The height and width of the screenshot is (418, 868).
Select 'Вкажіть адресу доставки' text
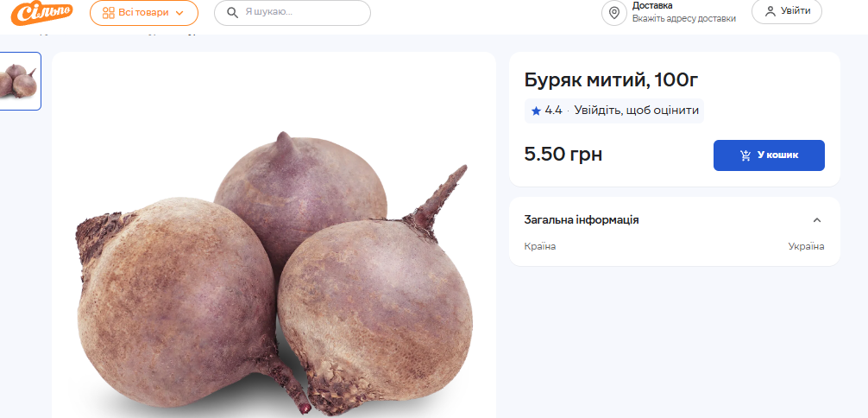click(x=683, y=19)
